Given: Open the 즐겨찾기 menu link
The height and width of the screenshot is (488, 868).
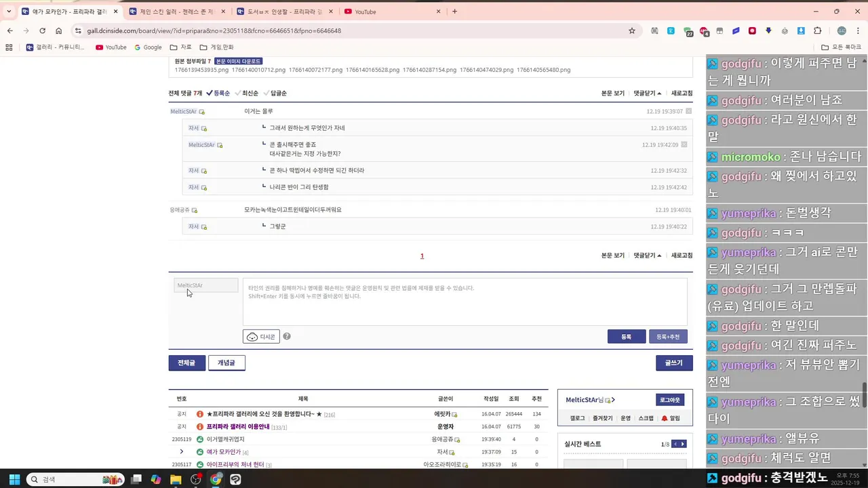Looking at the screenshot, I should [602, 418].
